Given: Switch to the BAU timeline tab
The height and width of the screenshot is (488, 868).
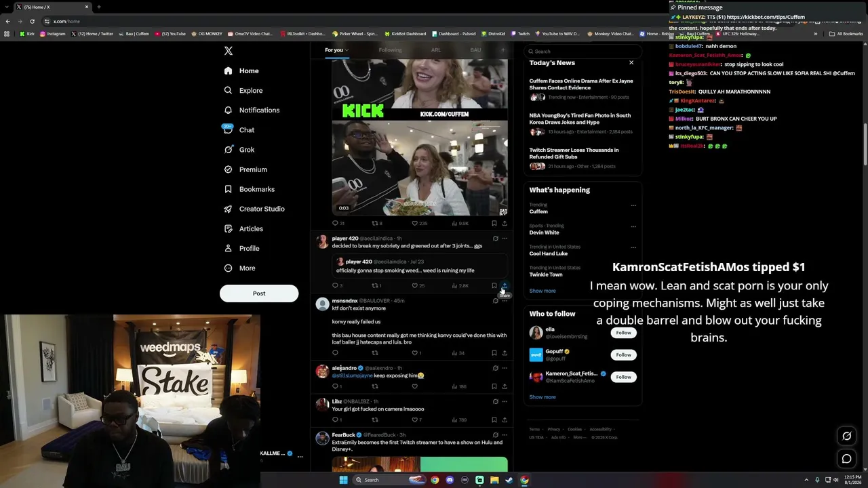Looking at the screenshot, I should pos(475,50).
